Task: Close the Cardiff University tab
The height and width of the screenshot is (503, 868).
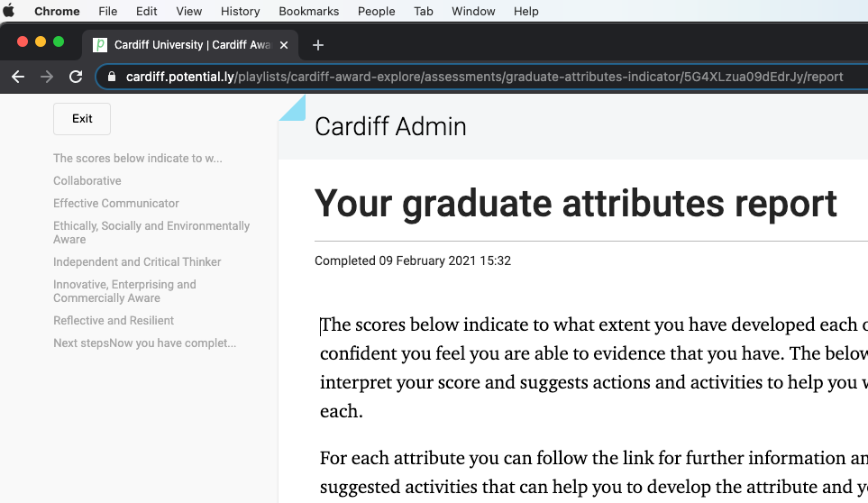Action: (285, 45)
